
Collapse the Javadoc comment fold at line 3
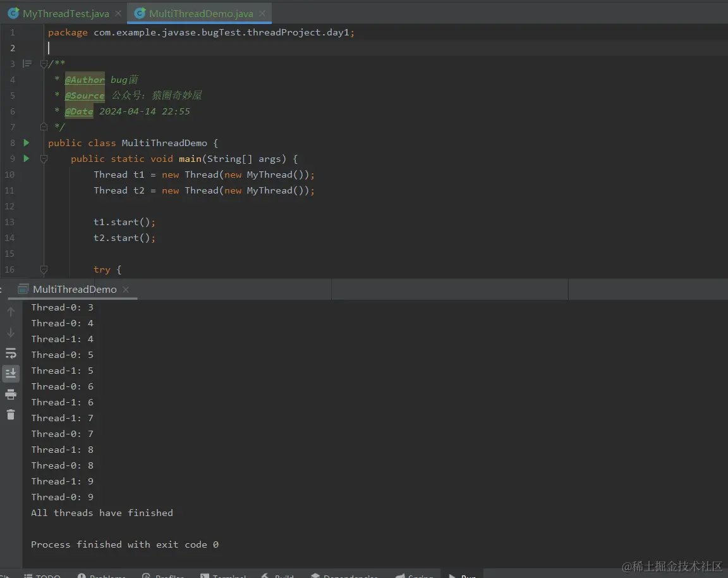(44, 64)
